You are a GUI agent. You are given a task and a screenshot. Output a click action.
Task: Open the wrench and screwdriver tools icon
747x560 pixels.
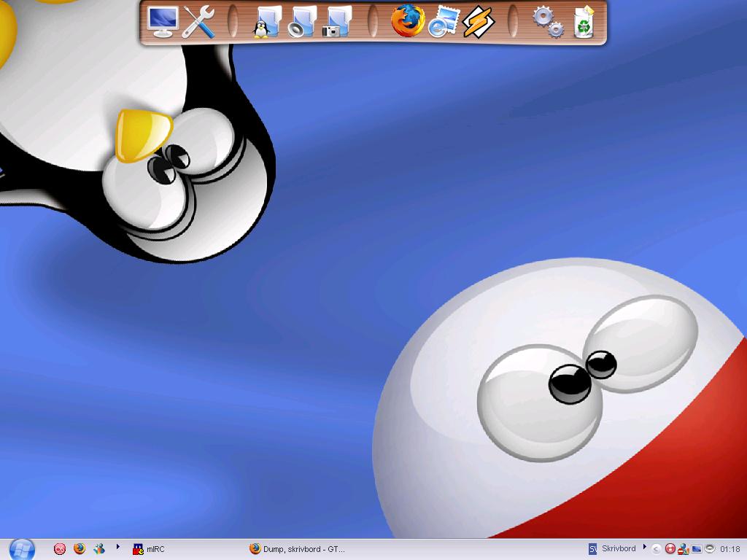tap(198, 22)
